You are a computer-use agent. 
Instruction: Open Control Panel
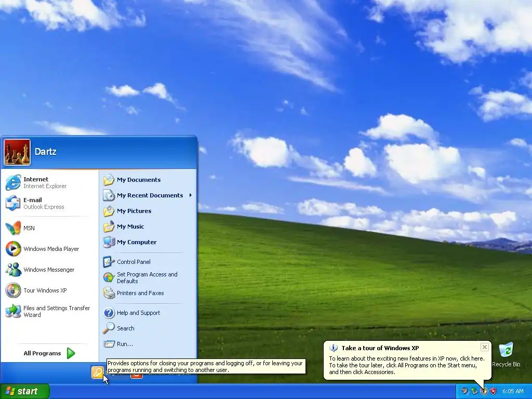pos(148,262)
